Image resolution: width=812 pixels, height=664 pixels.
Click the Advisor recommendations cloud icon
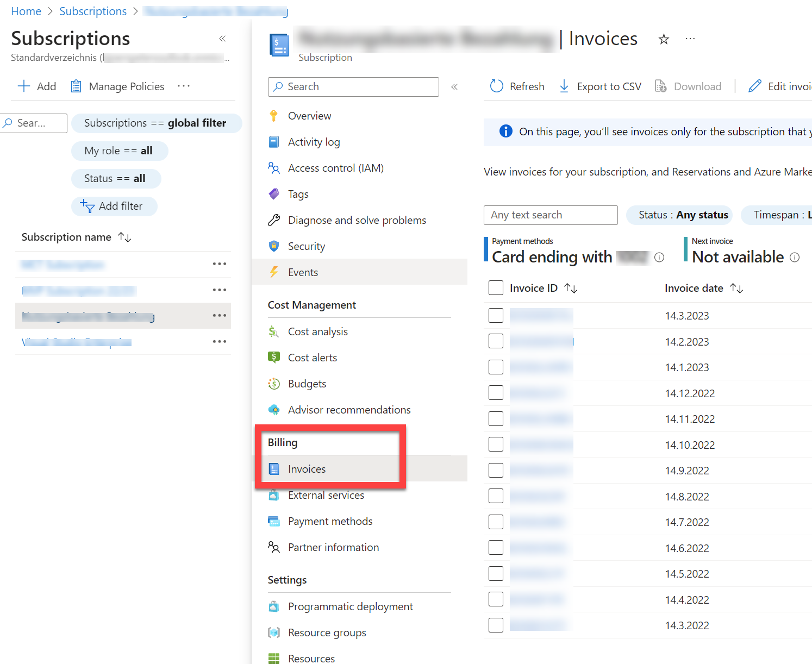[x=274, y=410]
